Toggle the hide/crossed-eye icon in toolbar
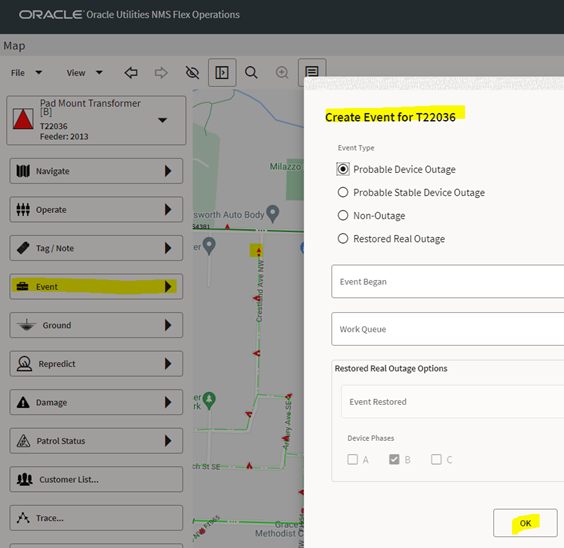 coord(192,73)
